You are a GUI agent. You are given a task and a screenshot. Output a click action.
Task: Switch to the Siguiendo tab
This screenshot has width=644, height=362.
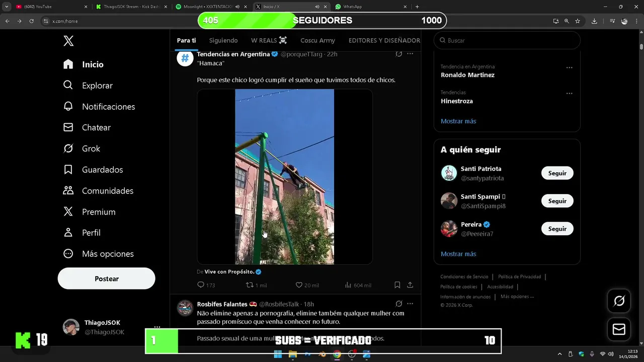click(223, 40)
